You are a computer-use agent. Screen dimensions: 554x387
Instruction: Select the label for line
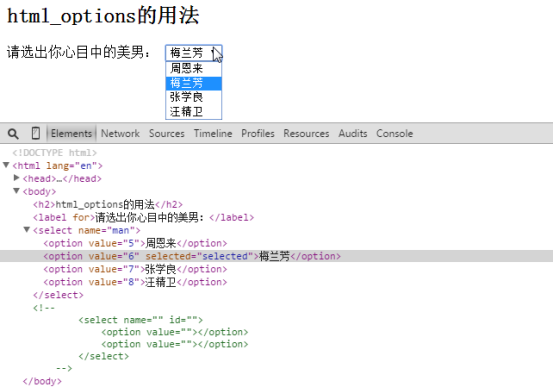click(x=143, y=217)
